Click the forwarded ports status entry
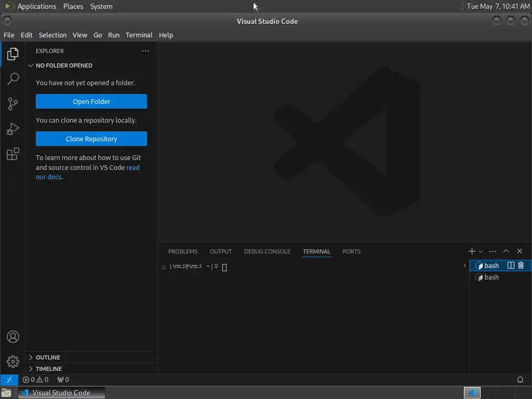The image size is (532, 399). click(x=63, y=379)
